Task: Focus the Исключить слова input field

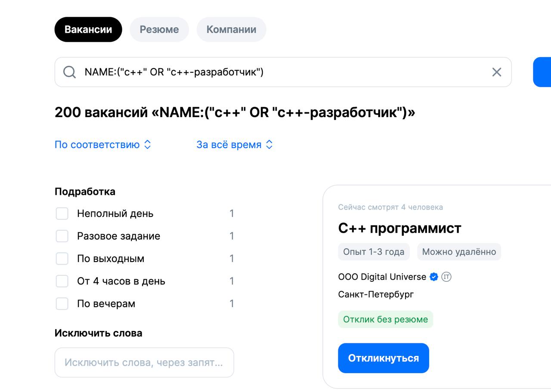Action: tap(144, 362)
